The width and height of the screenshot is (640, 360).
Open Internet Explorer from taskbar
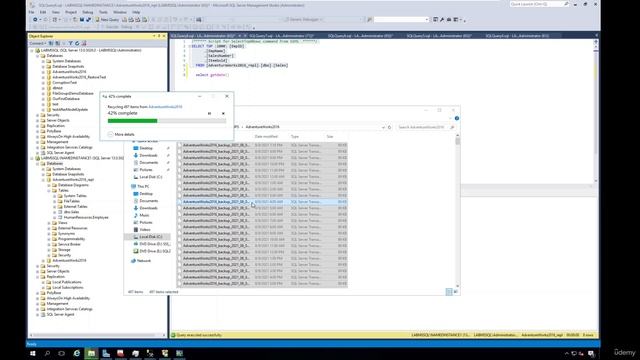pos(77,353)
